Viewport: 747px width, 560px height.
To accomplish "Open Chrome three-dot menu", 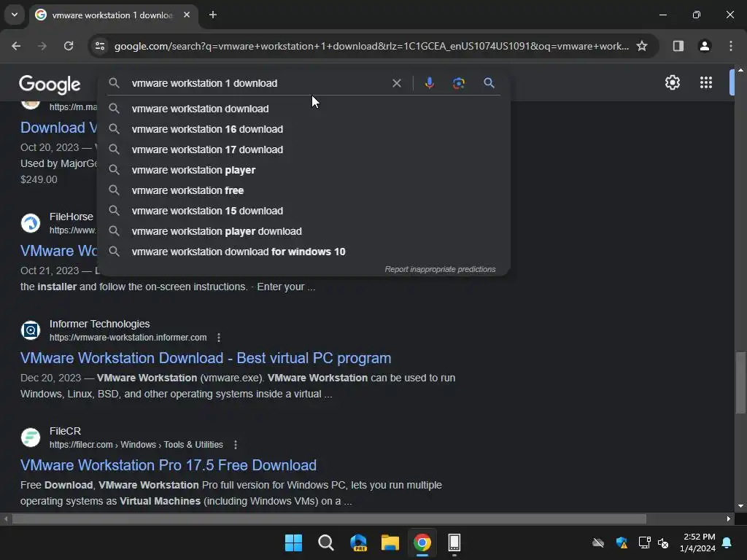I will (x=731, y=46).
